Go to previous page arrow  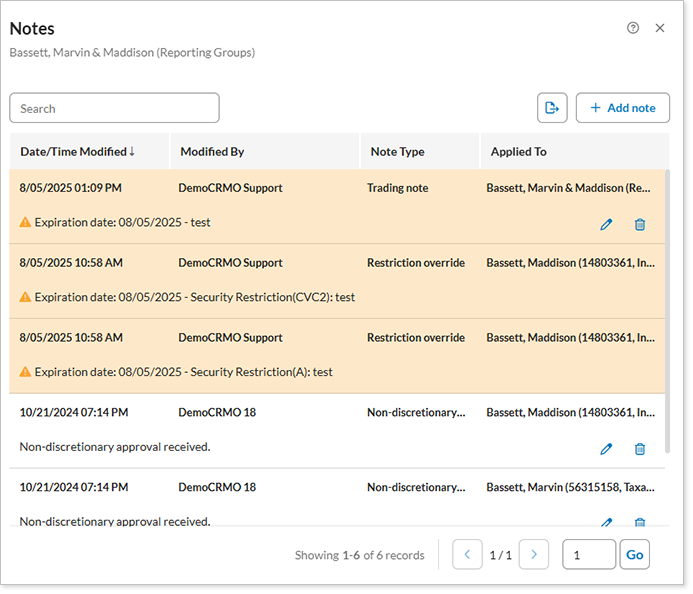coord(467,555)
